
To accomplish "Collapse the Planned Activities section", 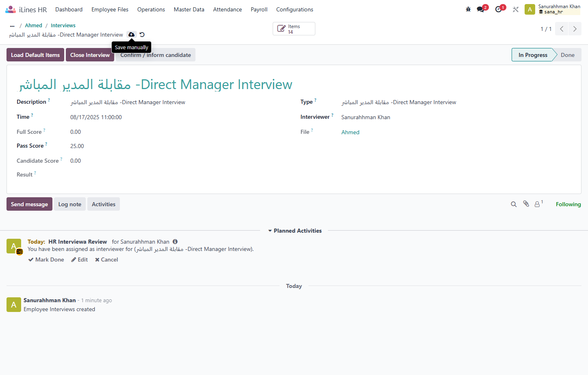I will click(294, 231).
